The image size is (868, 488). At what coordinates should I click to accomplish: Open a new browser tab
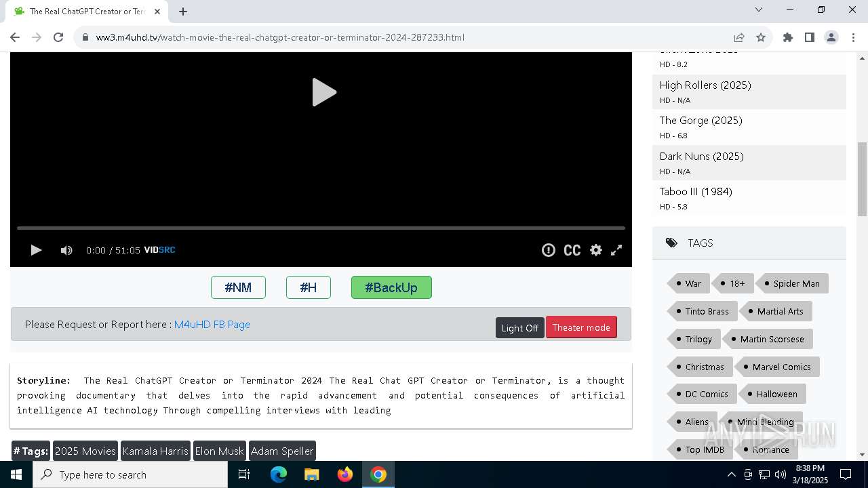coord(183,11)
